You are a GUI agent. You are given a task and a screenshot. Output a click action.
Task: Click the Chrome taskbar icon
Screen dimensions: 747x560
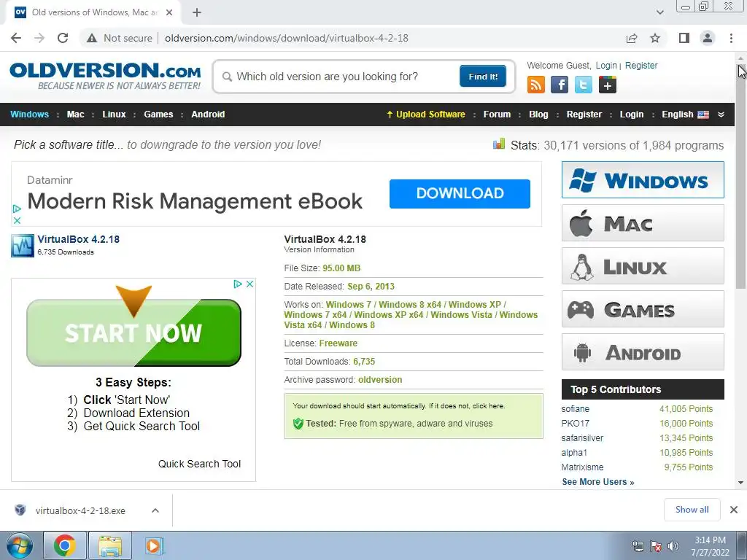(64, 545)
